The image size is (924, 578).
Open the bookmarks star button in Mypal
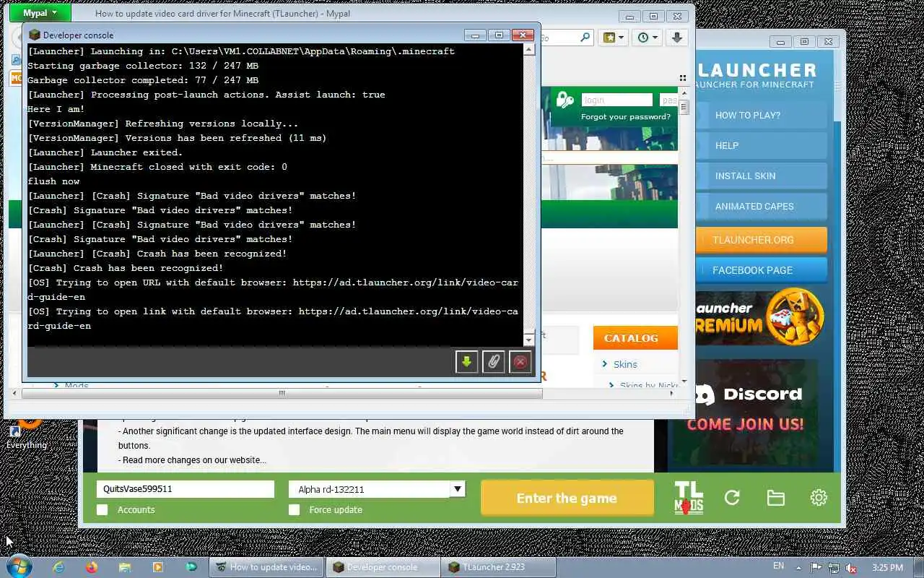click(609, 38)
